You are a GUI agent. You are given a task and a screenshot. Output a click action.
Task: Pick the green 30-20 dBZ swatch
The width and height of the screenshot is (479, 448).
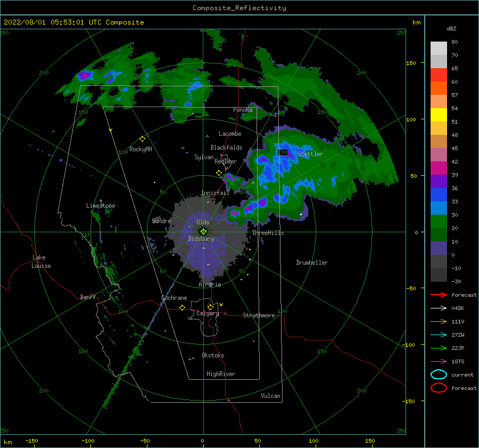click(x=439, y=222)
